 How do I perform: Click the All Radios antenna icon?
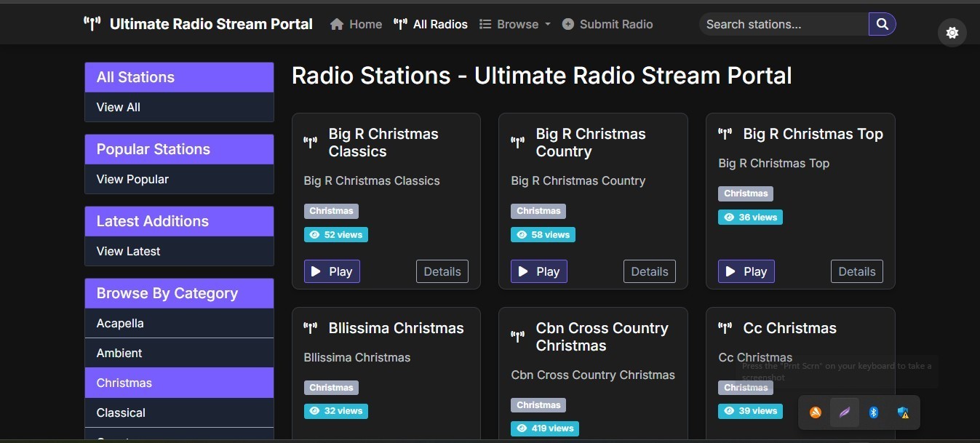(x=400, y=24)
